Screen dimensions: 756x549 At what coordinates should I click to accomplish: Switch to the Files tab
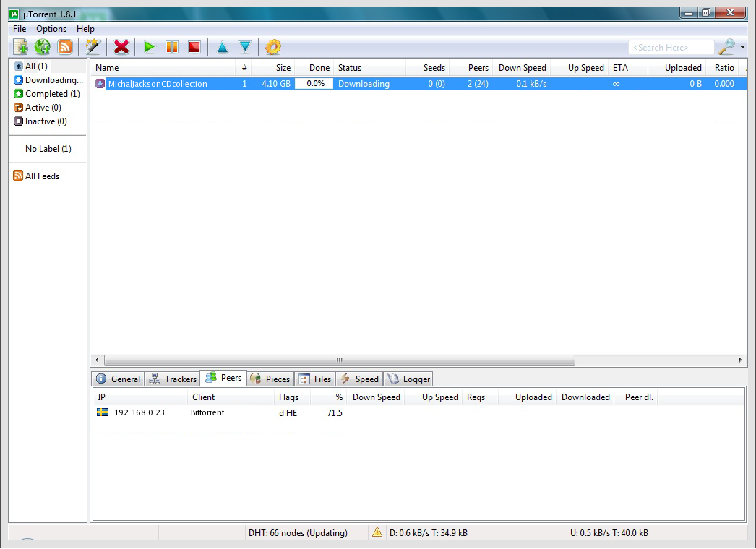315,379
